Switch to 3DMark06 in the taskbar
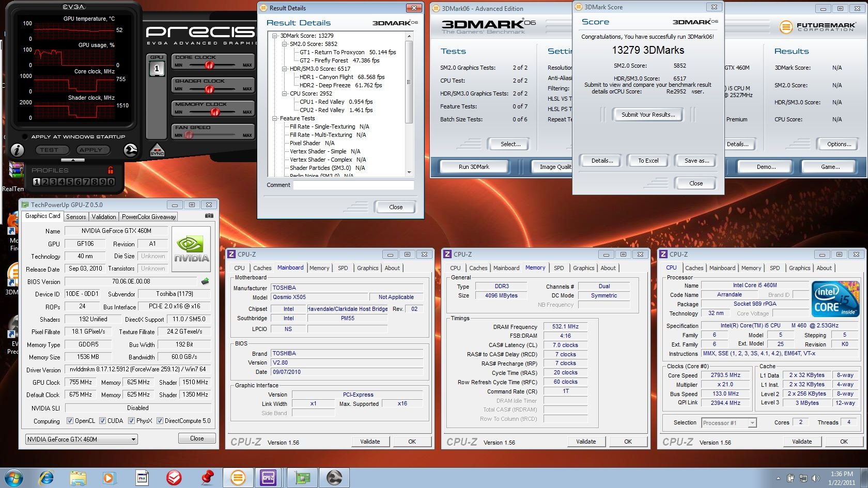Image resolution: width=868 pixels, height=488 pixels. click(238, 478)
